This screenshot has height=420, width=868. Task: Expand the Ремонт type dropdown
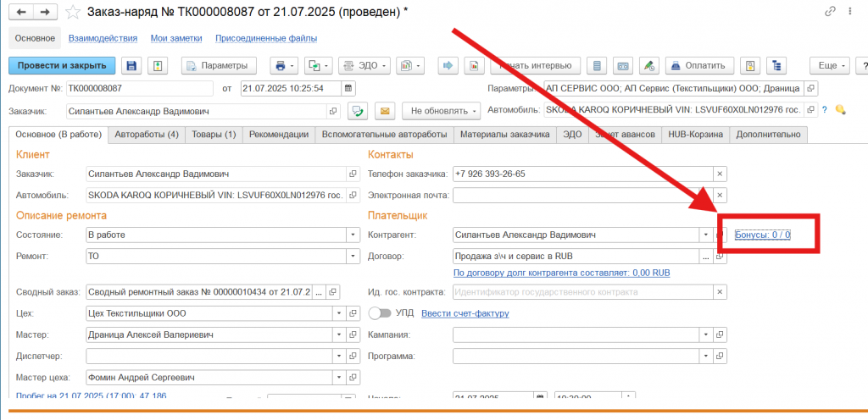coord(352,256)
